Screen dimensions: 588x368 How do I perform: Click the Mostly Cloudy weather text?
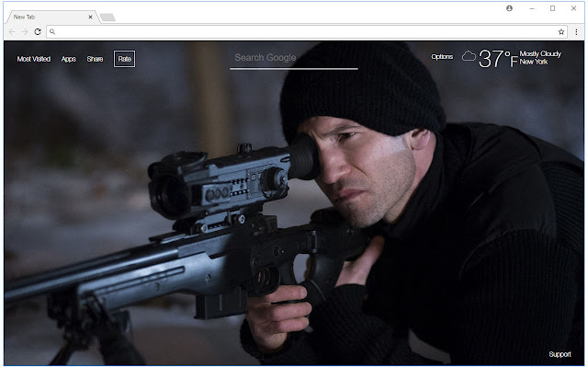click(540, 53)
